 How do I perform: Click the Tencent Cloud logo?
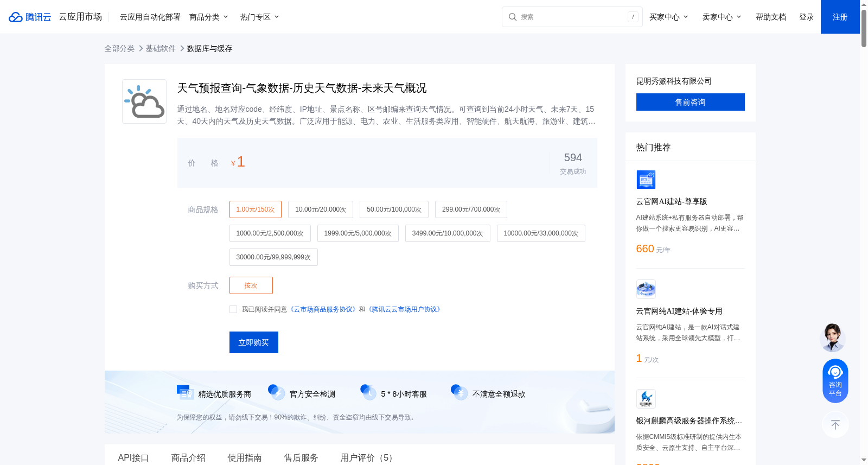[30, 17]
